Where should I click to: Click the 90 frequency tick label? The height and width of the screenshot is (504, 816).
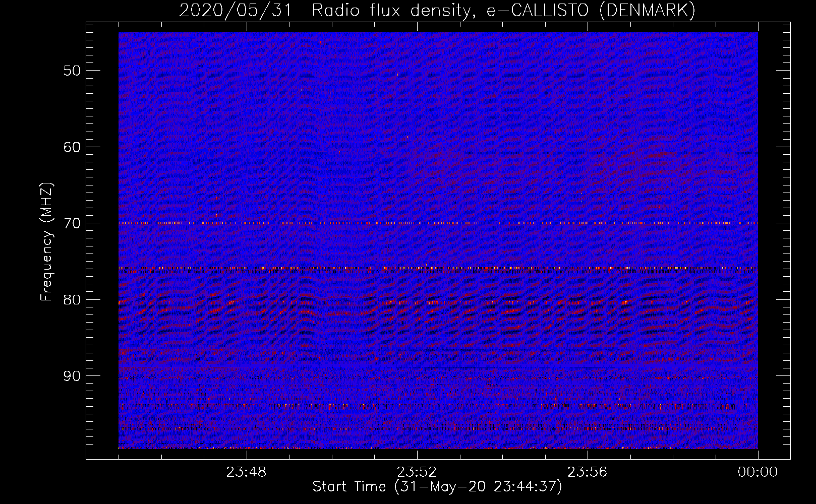tap(72, 376)
